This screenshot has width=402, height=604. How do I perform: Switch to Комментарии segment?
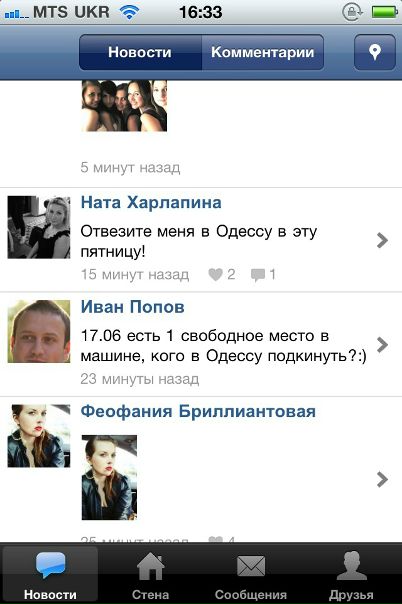263,52
